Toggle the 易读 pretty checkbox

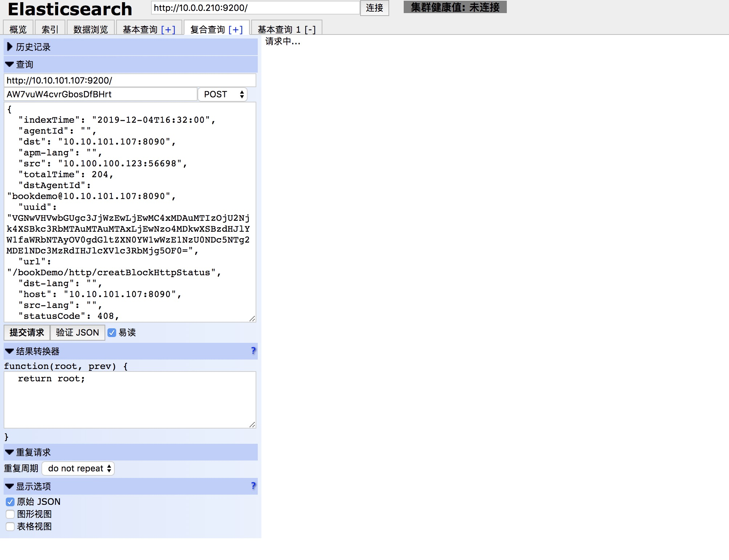(x=112, y=333)
